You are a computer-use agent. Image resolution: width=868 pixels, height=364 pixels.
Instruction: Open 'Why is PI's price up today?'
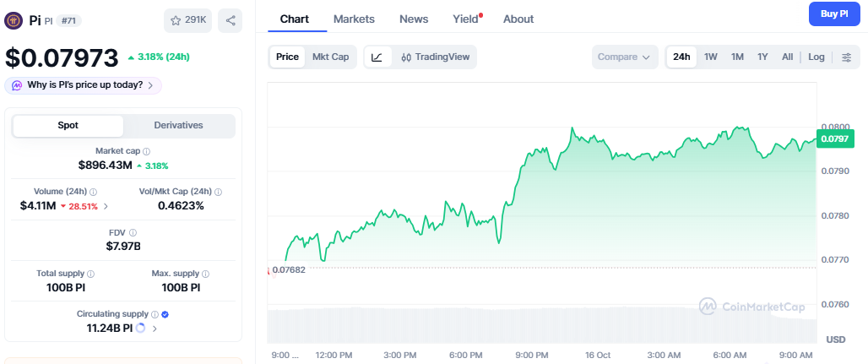83,85
